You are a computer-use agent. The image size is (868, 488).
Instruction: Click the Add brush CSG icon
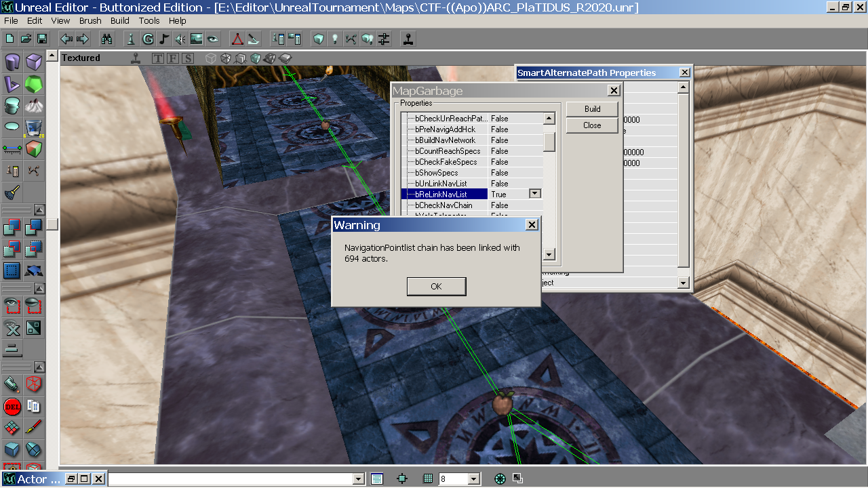coord(12,228)
